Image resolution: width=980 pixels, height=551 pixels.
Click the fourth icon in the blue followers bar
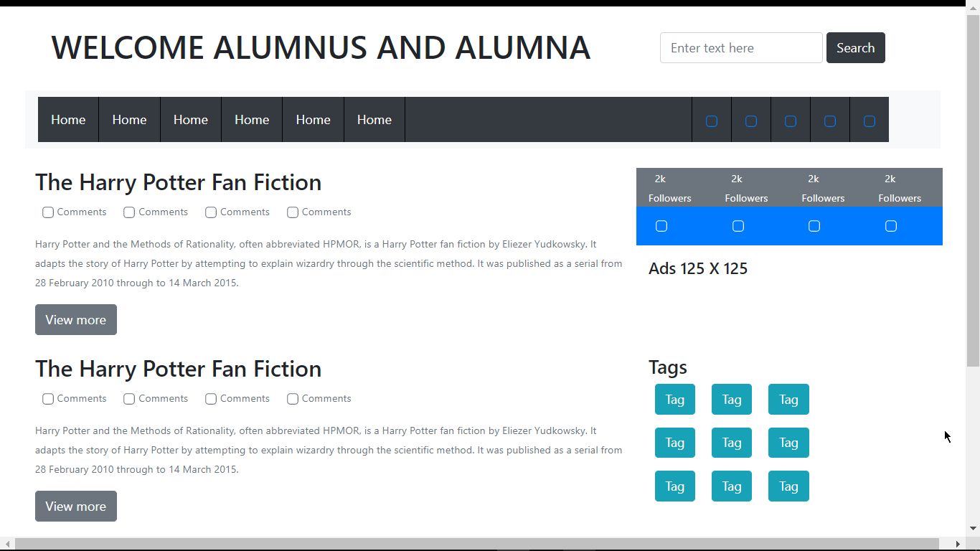pyautogui.click(x=891, y=226)
